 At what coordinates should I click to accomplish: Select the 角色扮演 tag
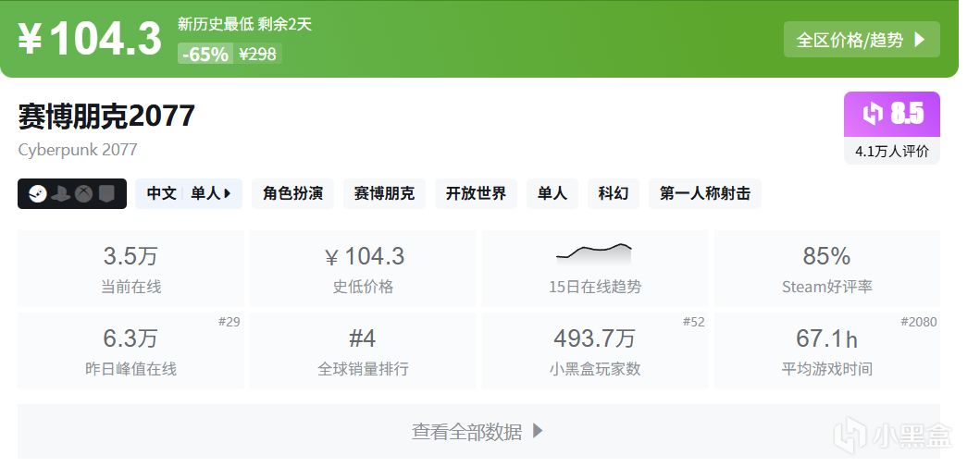[x=292, y=193]
